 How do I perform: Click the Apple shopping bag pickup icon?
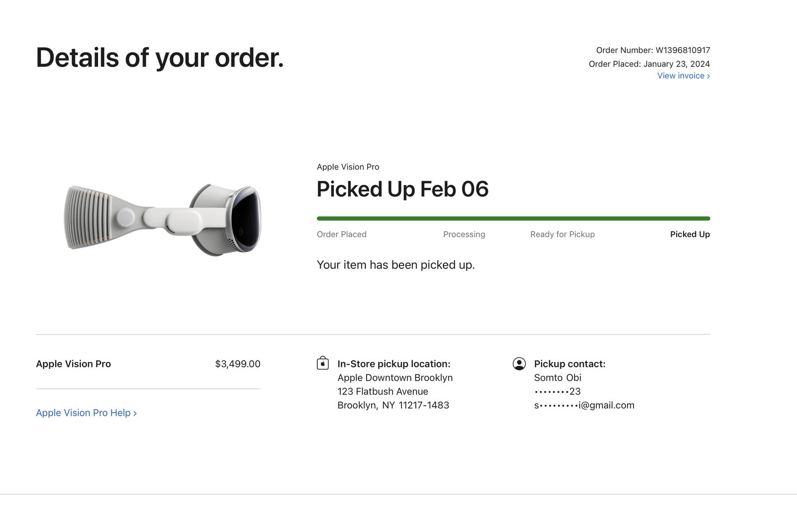click(323, 364)
